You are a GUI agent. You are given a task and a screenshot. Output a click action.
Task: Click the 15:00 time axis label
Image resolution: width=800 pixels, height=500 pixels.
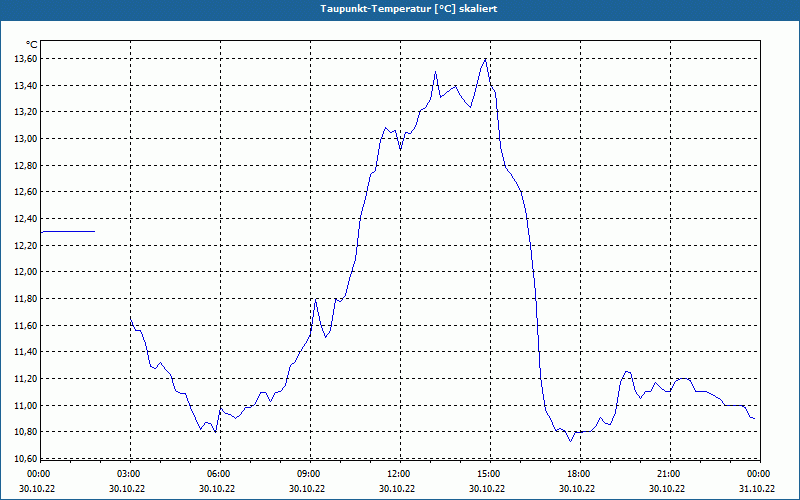point(490,474)
